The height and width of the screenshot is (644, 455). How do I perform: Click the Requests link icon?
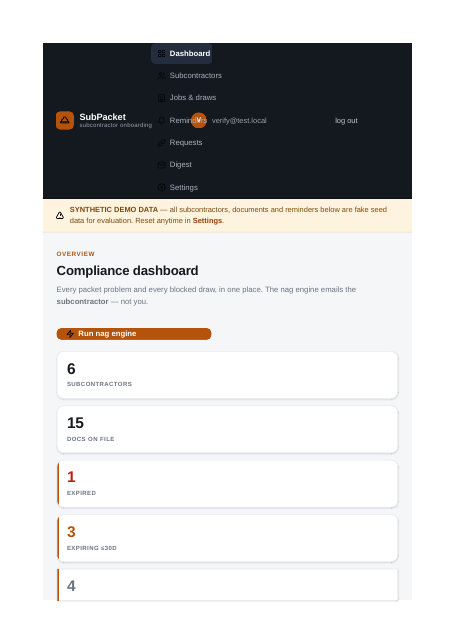coord(161,143)
